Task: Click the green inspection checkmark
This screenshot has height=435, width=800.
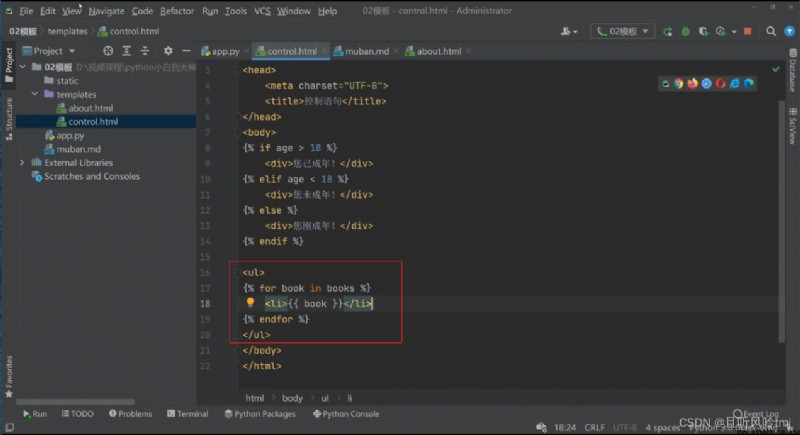Action: tap(776, 69)
